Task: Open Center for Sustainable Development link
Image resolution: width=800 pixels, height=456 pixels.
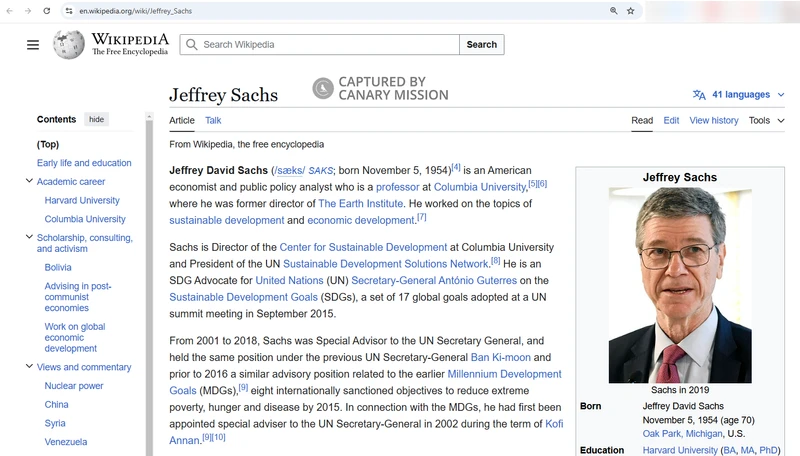Action: click(363, 247)
